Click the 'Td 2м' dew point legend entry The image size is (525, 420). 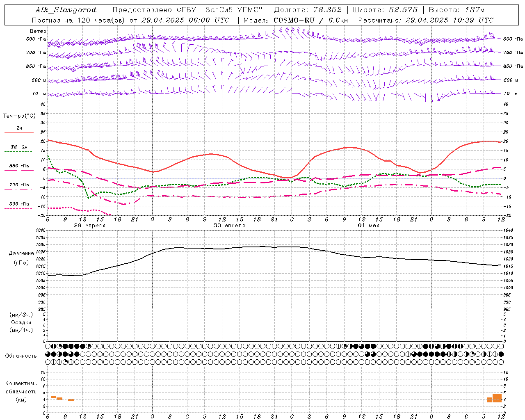coord(19,147)
